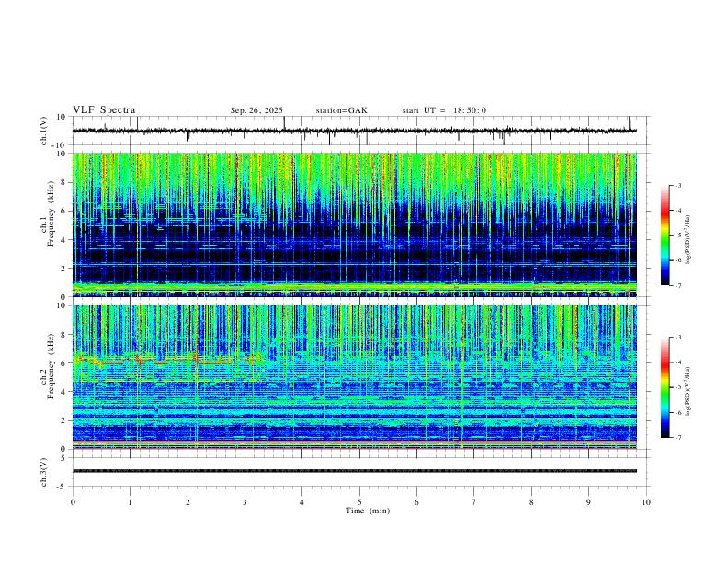Click time axis tick label '5'

(x=359, y=502)
